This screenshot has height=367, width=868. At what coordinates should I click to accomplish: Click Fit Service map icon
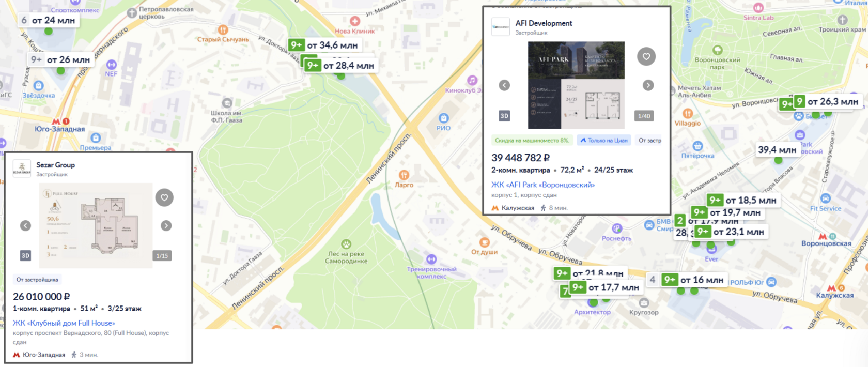pyautogui.click(x=826, y=198)
